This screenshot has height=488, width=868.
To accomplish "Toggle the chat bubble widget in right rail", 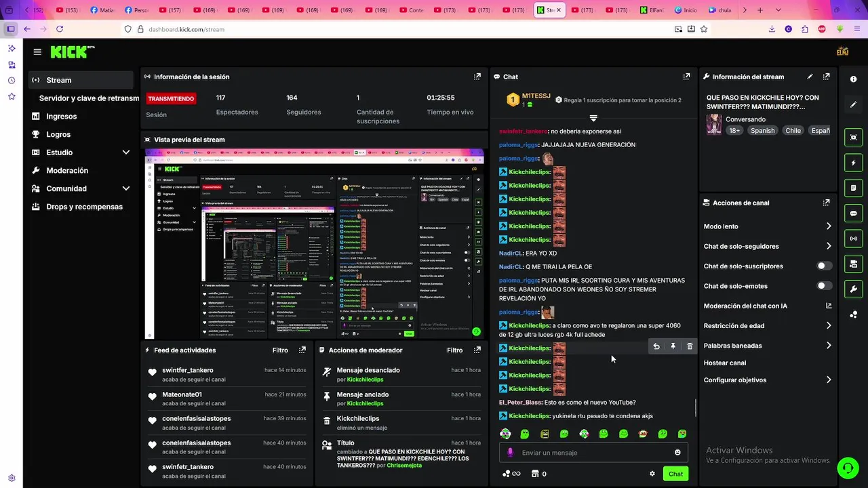I will 854,213.
